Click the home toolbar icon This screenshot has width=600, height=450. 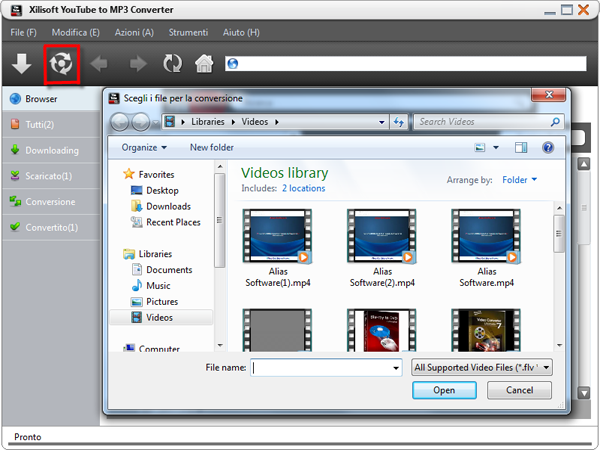click(x=204, y=64)
